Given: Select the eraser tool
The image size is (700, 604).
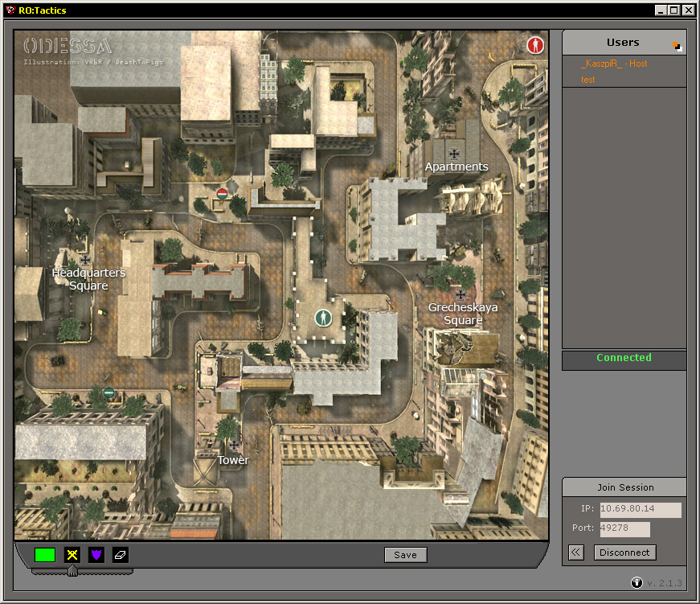Looking at the screenshot, I should pos(120,555).
